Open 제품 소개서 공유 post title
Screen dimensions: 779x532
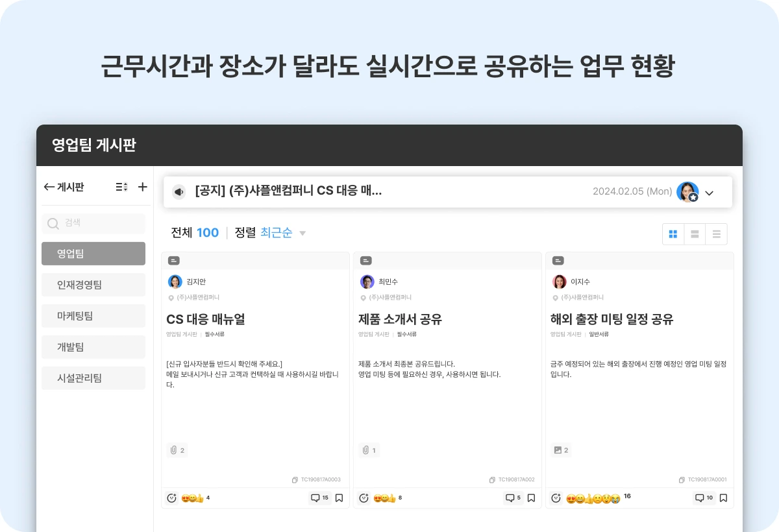pos(401,319)
